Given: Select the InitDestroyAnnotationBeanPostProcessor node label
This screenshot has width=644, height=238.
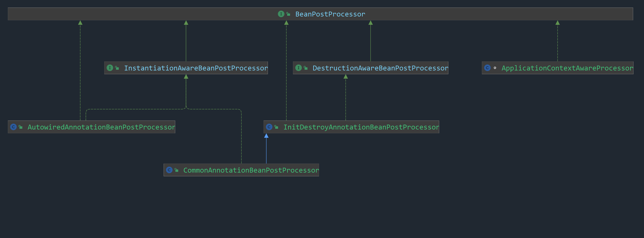Looking at the screenshot, I should [x=361, y=127].
